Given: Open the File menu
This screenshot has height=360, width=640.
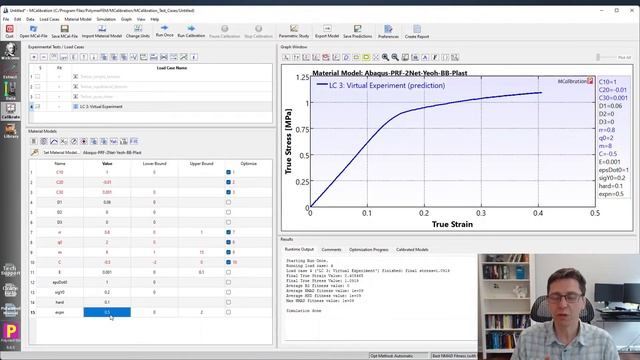Looking at the screenshot, I should 6,19.
